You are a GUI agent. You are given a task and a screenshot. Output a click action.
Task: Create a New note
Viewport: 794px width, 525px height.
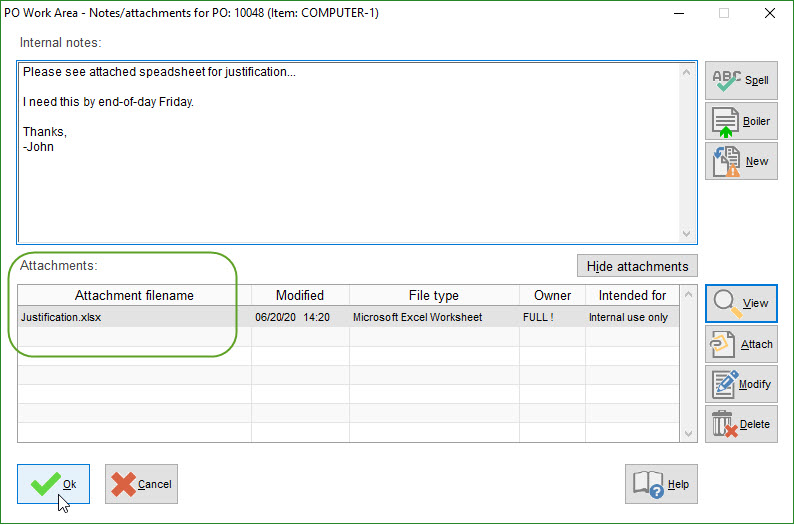pos(741,161)
